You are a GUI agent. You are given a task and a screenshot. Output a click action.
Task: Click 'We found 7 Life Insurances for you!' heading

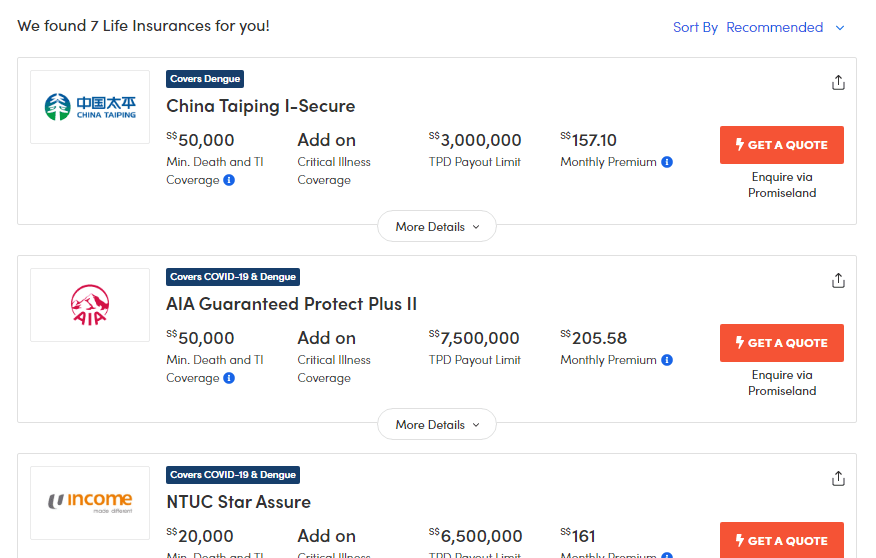pyautogui.click(x=144, y=26)
